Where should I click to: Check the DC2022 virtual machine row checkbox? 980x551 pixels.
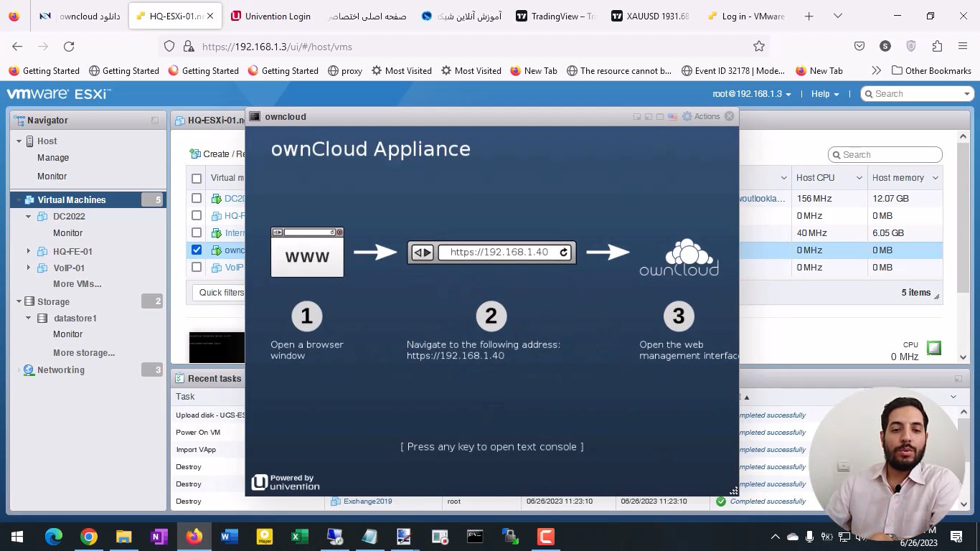197,198
